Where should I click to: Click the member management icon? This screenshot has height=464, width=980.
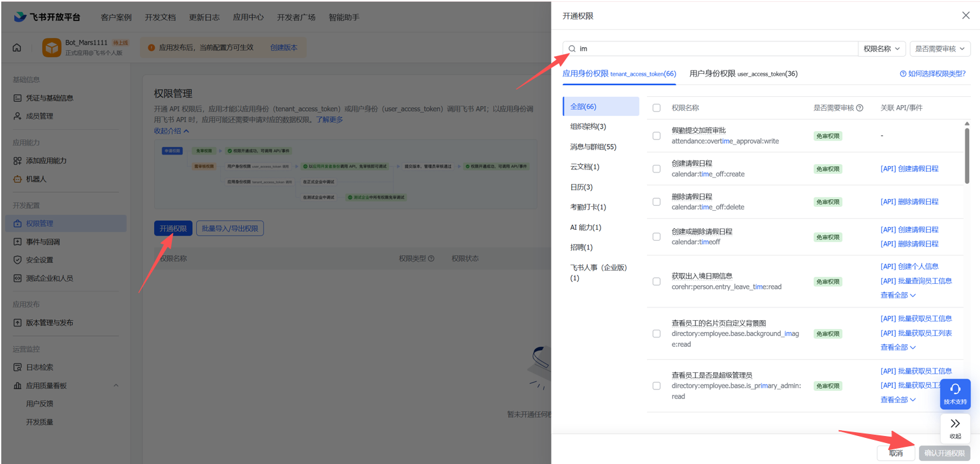pos(17,116)
